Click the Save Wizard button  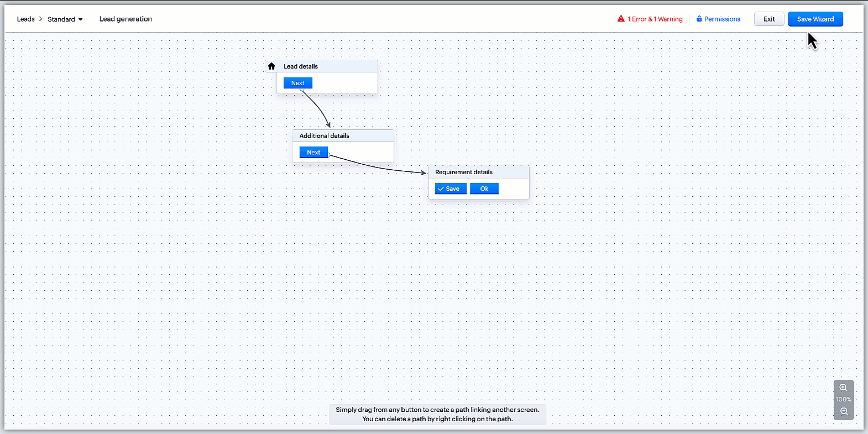coord(815,19)
